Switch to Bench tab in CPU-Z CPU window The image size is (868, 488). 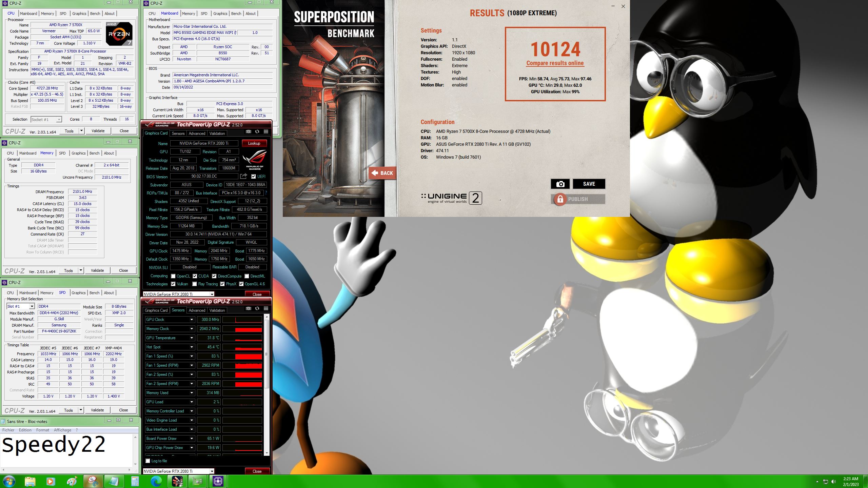95,14
